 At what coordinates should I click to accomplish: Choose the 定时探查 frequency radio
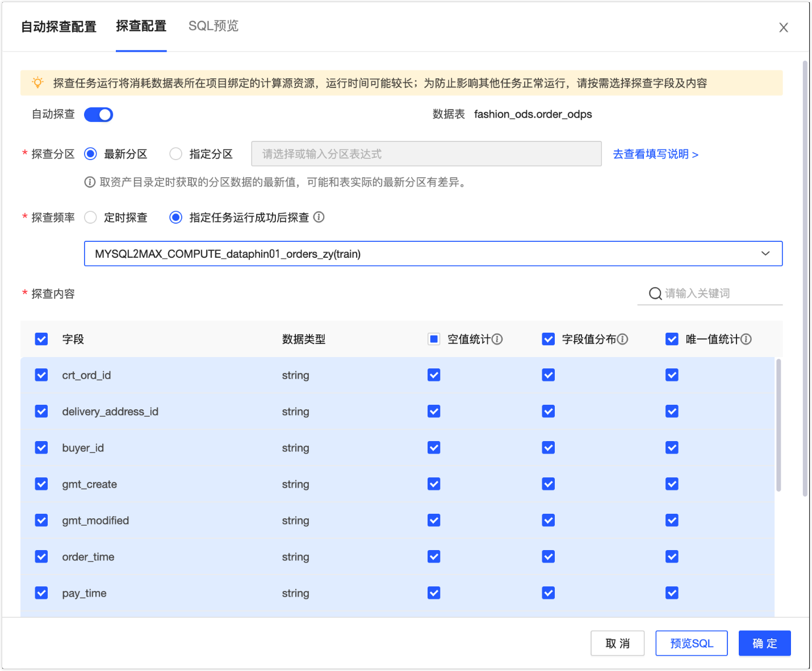90,217
